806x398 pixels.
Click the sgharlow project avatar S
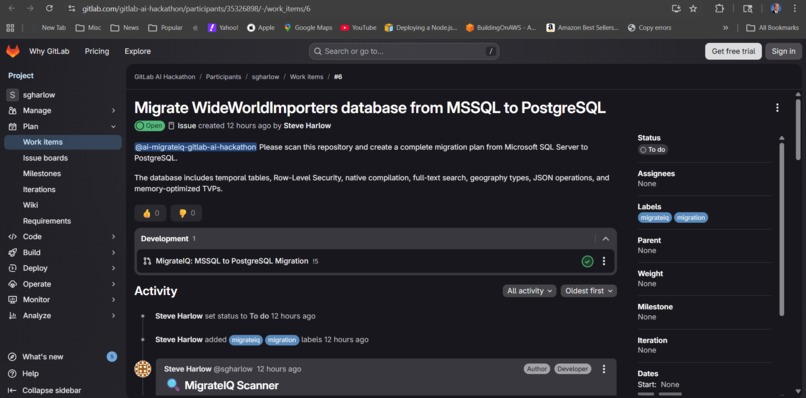[13, 95]
